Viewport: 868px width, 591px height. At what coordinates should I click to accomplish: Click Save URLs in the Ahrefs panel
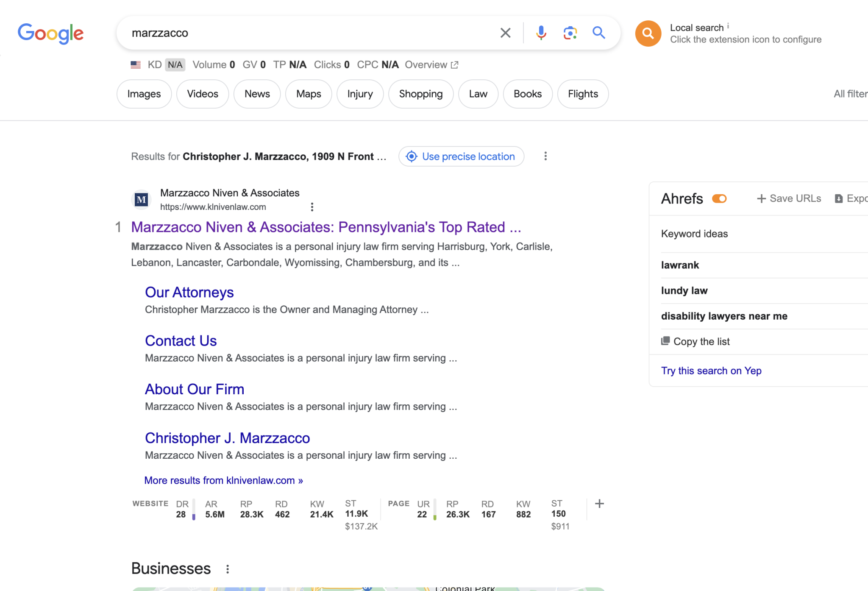pyautogui.click(x=789, y=198)
